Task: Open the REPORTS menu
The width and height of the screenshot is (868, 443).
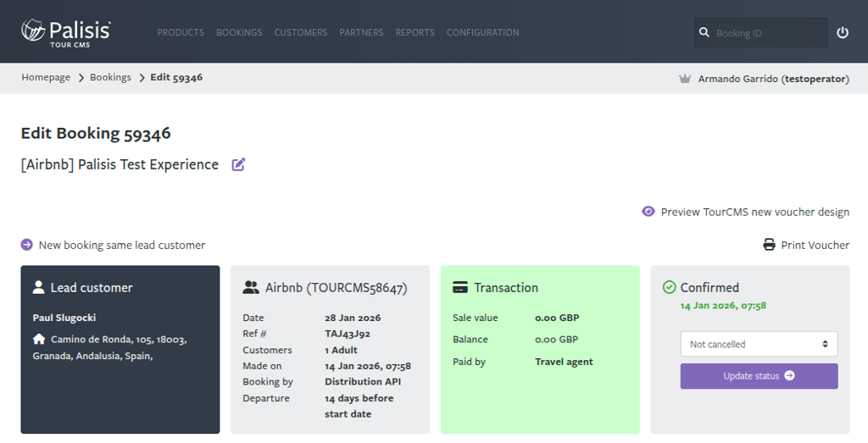Action: click(x=415, y=33)
